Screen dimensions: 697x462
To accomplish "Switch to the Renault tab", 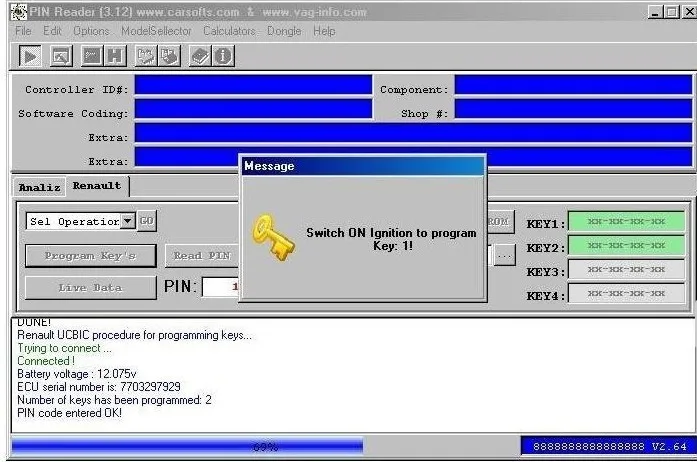I will click(x=97, y=186).
